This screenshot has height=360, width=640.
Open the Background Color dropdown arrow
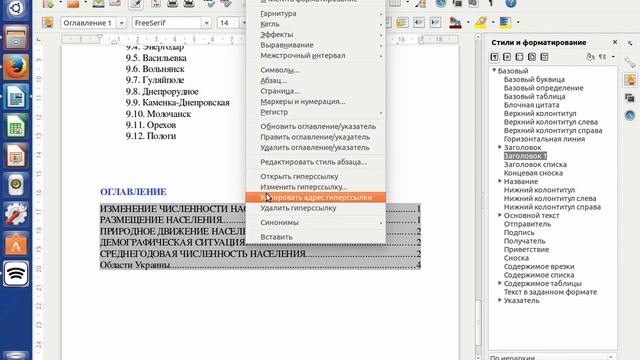(518, 22)
